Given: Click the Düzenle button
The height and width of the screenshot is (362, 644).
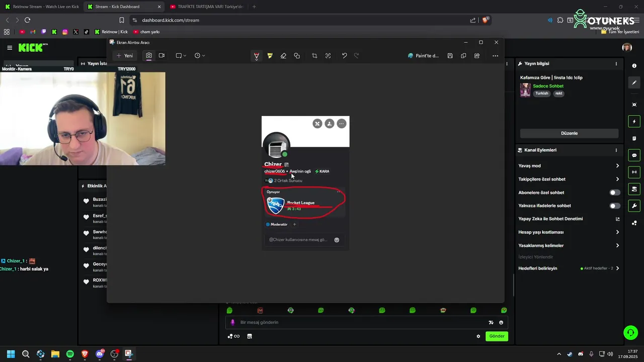Looking at the screenshot, I should 569,133.
